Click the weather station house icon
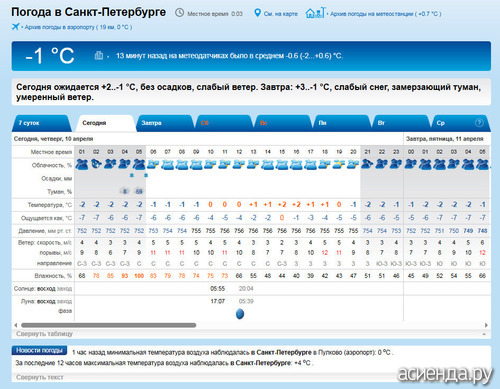The width and height of the screenshot is (500, 389). point(315,13)
